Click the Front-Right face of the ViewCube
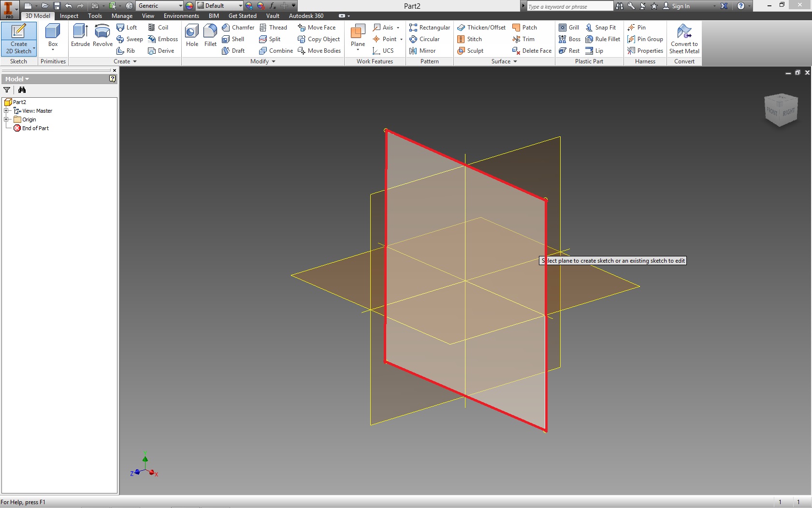Viewport: 812px width, 508px height. pyautogui.click(x=780, y=110)
